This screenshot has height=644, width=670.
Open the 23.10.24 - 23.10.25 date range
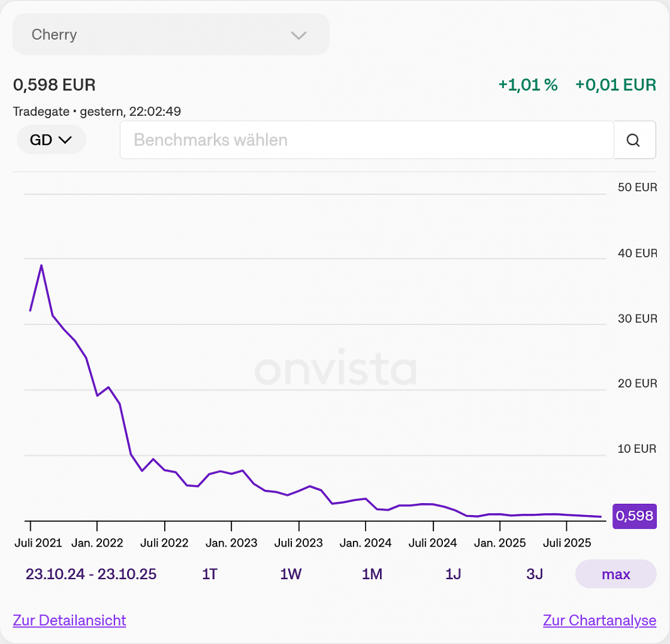click(x=91, y=574)
